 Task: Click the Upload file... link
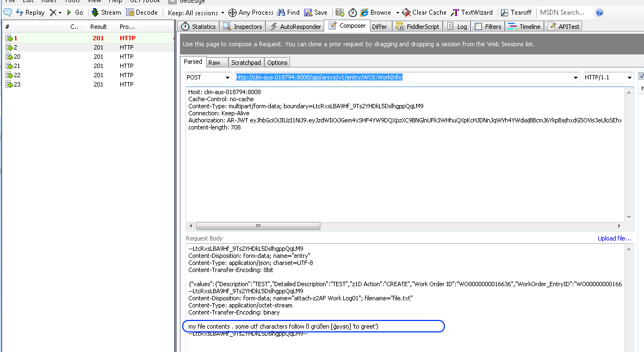coord(614,238)
